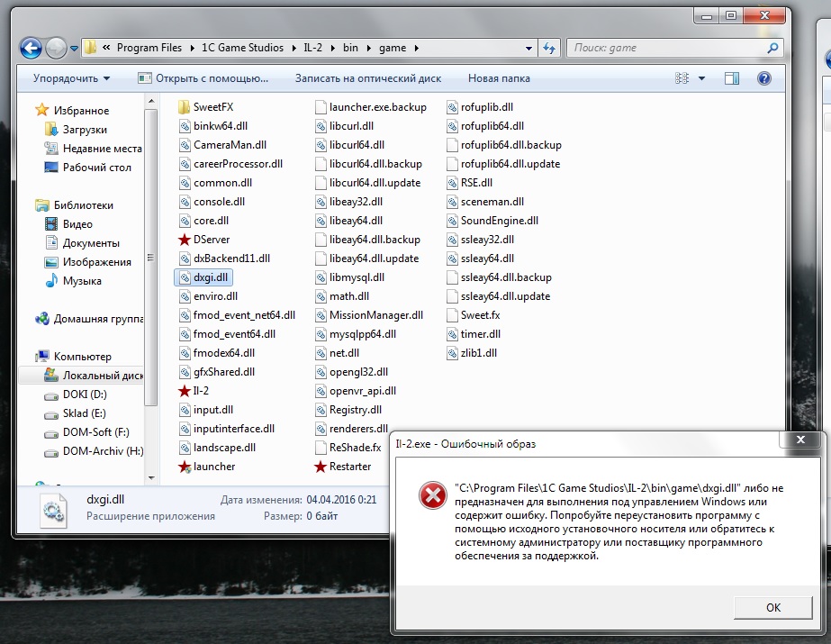
Task: Select the timer.dll file icon
Action: point(452,334)
